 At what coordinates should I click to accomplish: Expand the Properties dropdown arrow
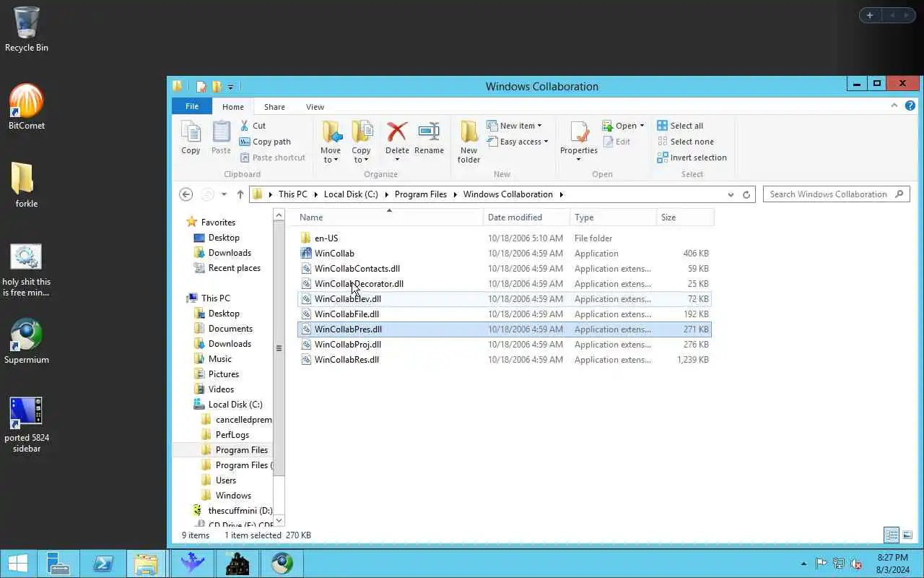click(579, 160)
